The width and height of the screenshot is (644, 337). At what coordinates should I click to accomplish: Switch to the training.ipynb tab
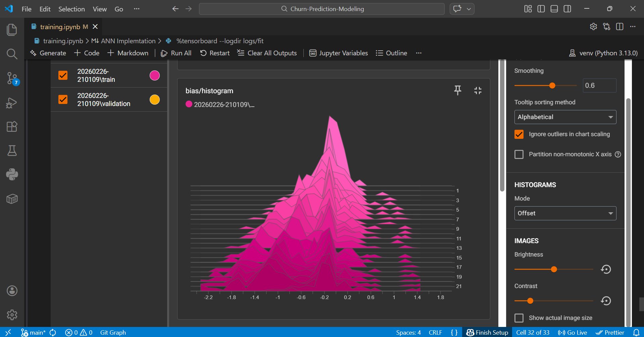60,27
